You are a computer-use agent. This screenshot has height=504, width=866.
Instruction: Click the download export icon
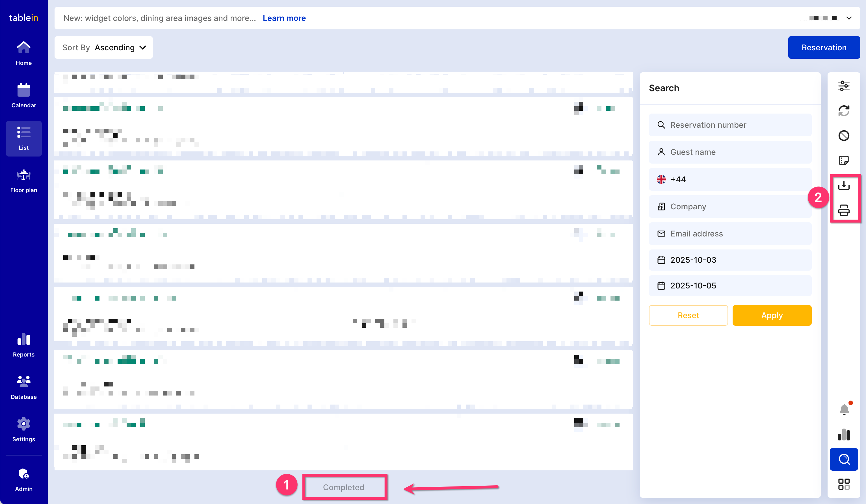(844, 186)
